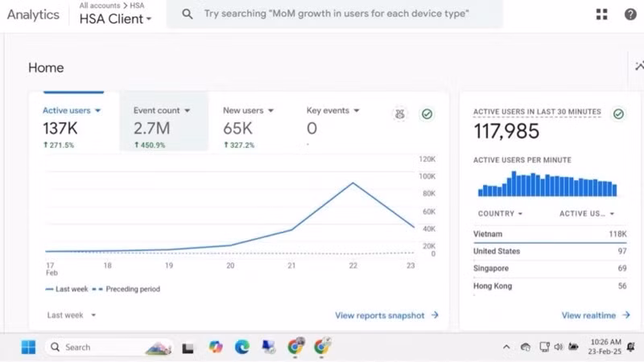Image resolution: width=644 pixels, height=362 pixels.
Task: Click the Help question mark icon
Action: click(630, 14)
